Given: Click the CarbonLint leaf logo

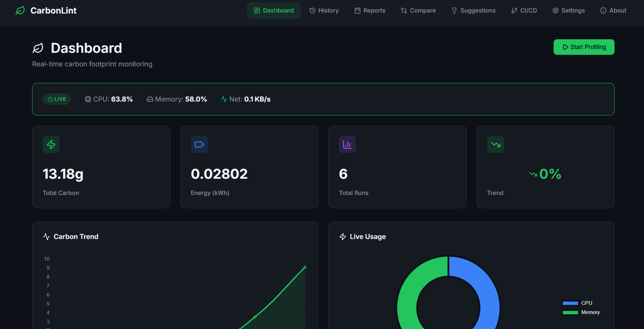Looking at the screenshot, I should click(20, 10).
